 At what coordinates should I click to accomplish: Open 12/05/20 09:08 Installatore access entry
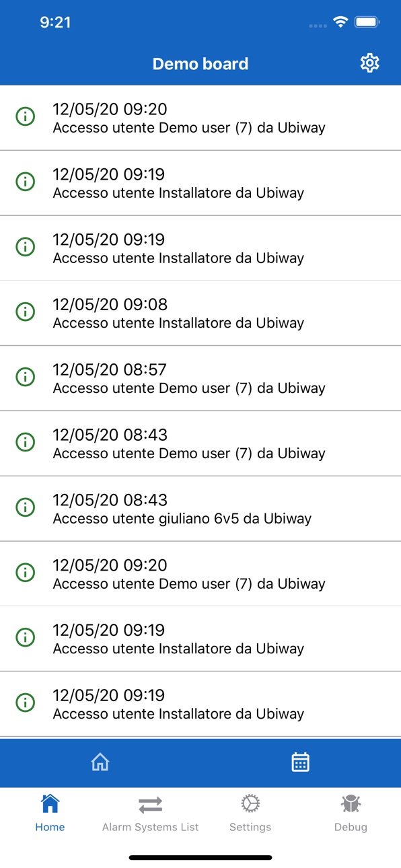point(200,313)
